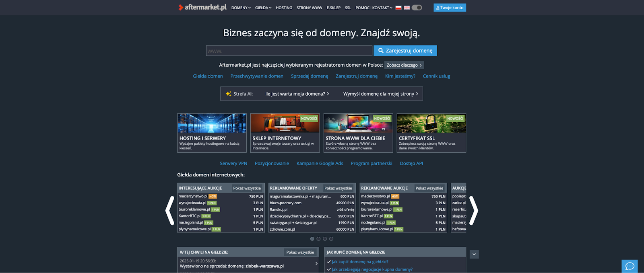Click HOT badge on macierzynstwo.pl in Reklamowane aukcje

click(x=395, y=197)
